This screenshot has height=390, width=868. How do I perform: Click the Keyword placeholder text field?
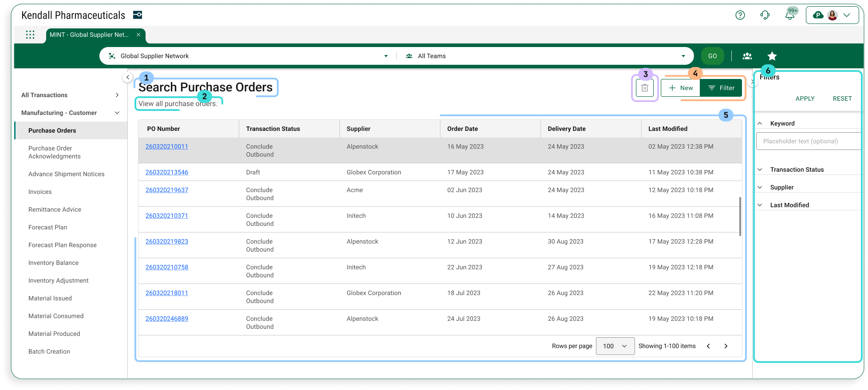809,141
